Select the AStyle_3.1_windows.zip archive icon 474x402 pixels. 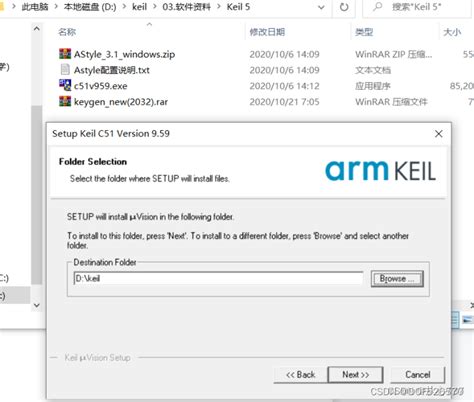pos(65,54)
